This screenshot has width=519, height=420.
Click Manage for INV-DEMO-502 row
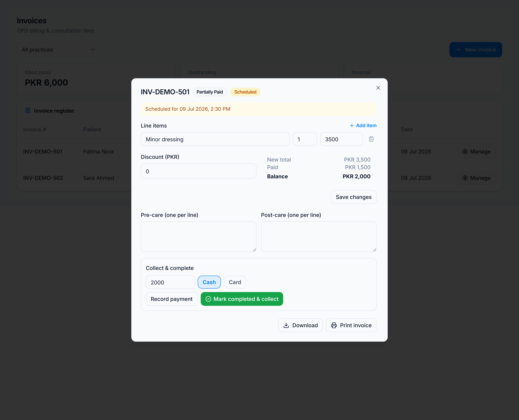tap(476, 178)
